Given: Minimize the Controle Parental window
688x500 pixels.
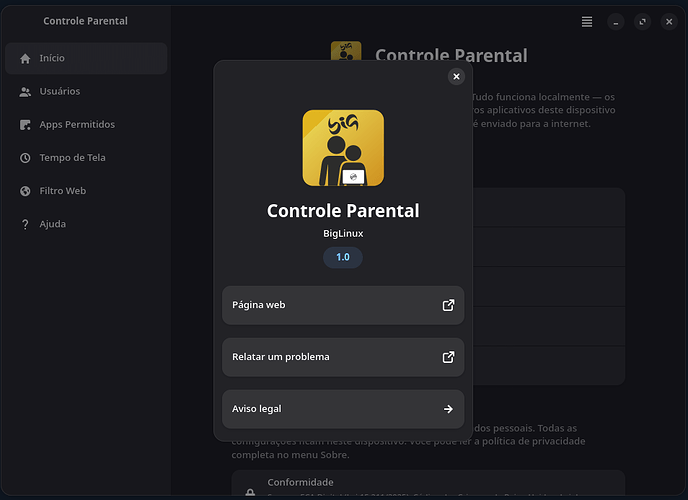Looking at the screenshot, I should click(x=616, y=21).
